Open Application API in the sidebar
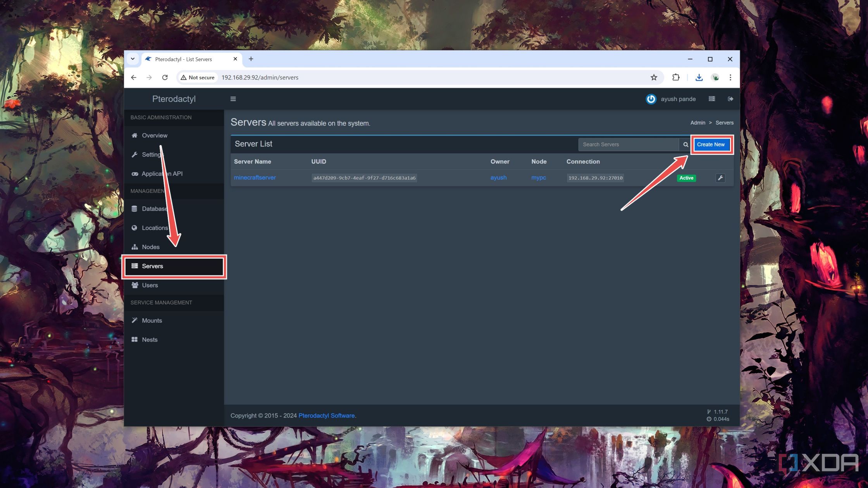 coord(174,174)
